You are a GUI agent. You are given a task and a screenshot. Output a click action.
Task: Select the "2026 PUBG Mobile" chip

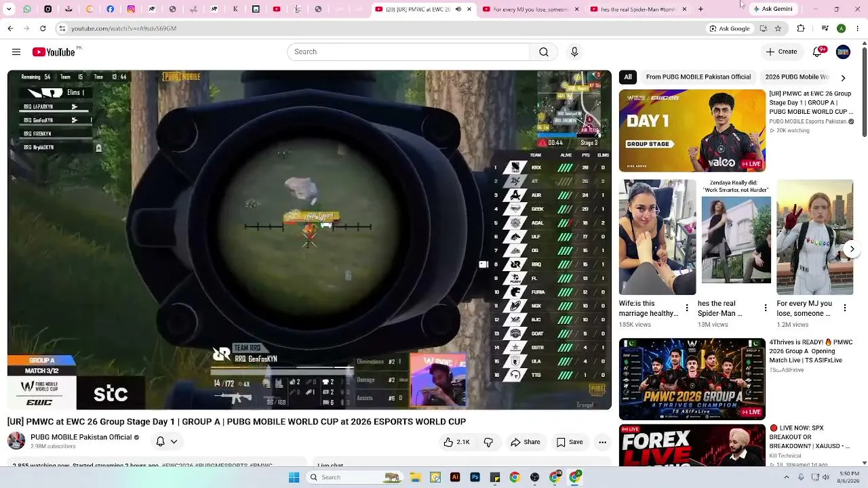click(797, 77)
